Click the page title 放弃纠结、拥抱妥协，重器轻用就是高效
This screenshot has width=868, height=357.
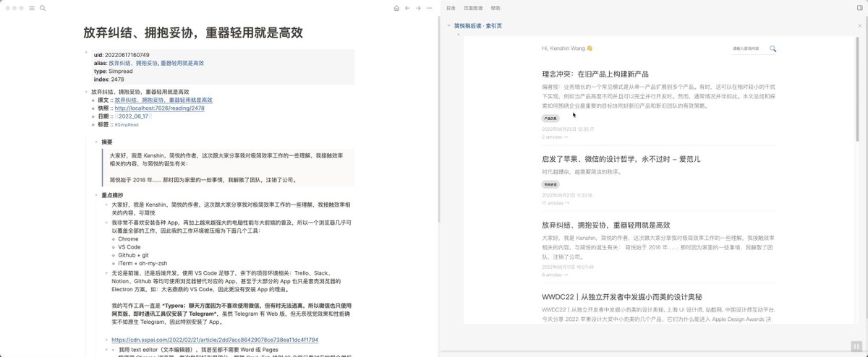click(192, 33)
